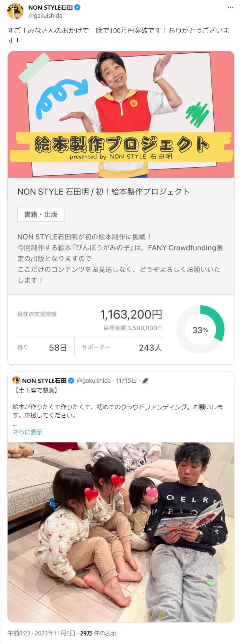The image size is (240, 644).
Task: Click the edited pencil icon in the quoted tweet
Action: click(x=145, y=381)
